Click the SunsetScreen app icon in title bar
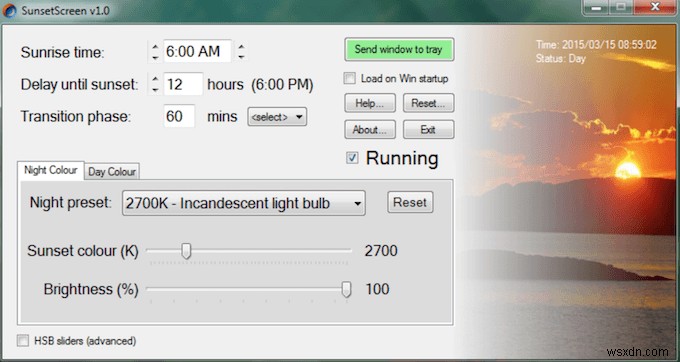Screen dimensions: 680x362 (10, 10)
